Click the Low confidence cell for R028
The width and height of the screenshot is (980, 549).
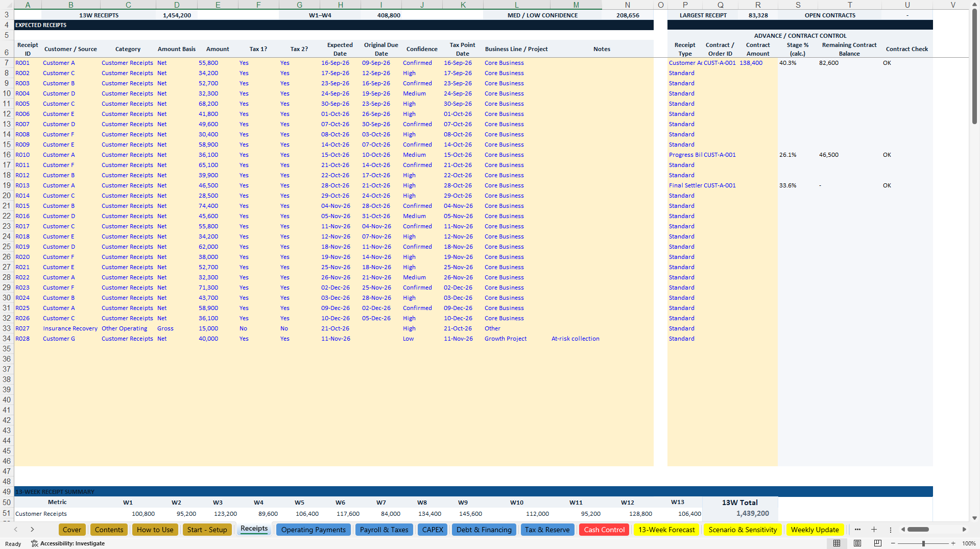pos(422,339)
